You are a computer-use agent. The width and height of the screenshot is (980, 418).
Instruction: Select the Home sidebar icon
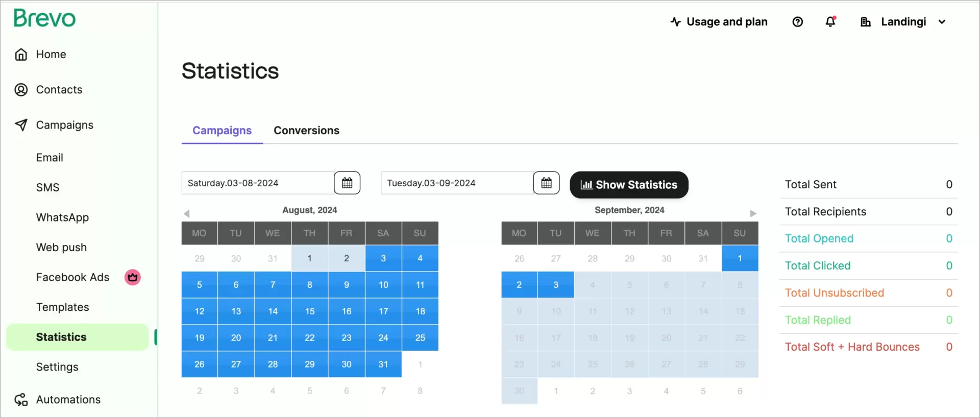point(20,54)
